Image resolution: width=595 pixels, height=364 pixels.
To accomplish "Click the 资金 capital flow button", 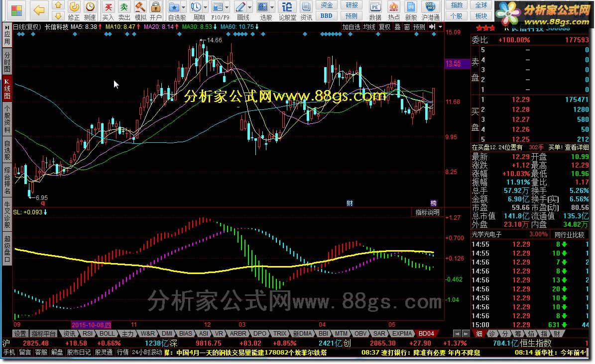I will (326, 5).
